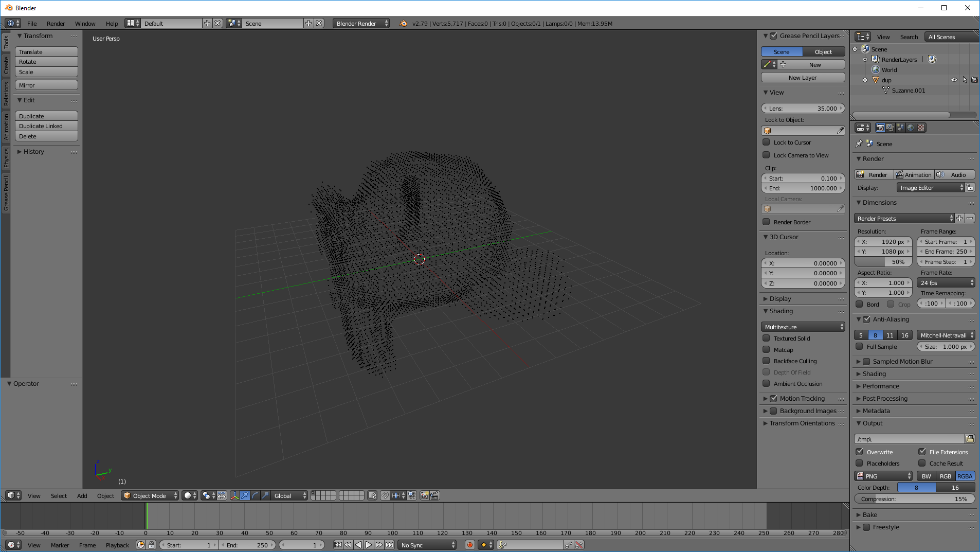Screen dimensions: 980x552
Task: Click the OpenGL render image camera icon
Action: click(424, 495)
